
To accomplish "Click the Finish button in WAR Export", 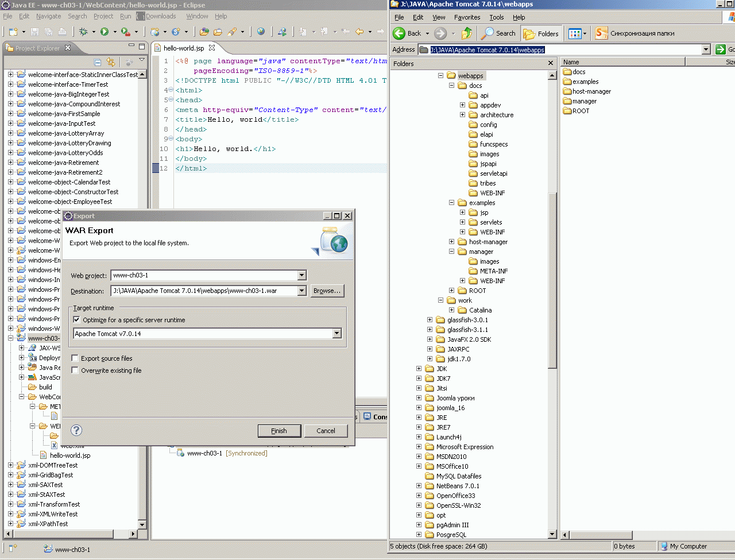I will 278,431.
